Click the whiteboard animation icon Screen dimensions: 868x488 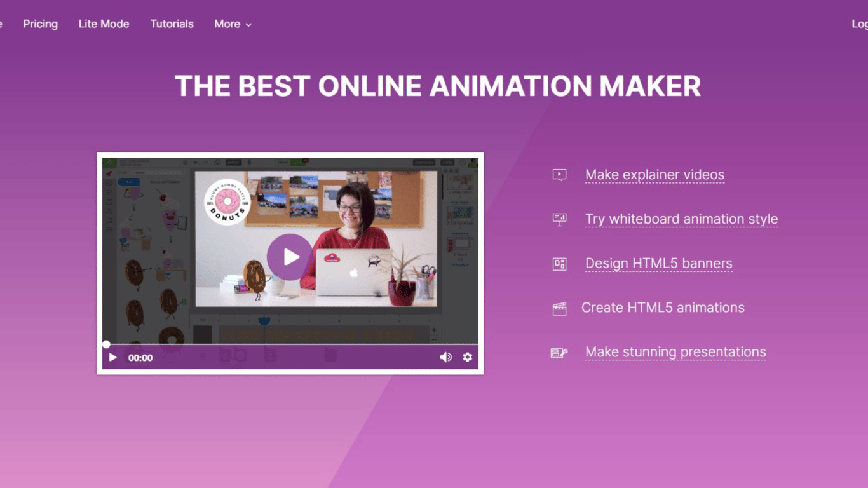click(x=559, y=219)
